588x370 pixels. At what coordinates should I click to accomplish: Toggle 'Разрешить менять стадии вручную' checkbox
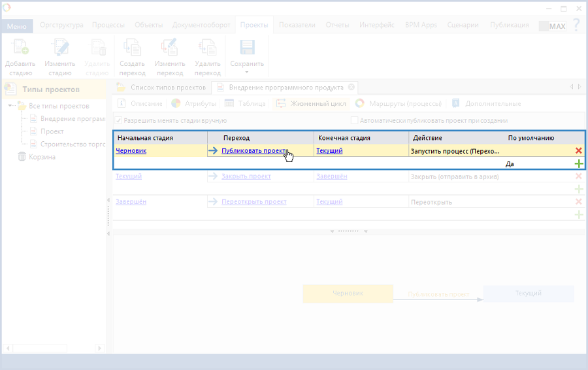point(118,120)
